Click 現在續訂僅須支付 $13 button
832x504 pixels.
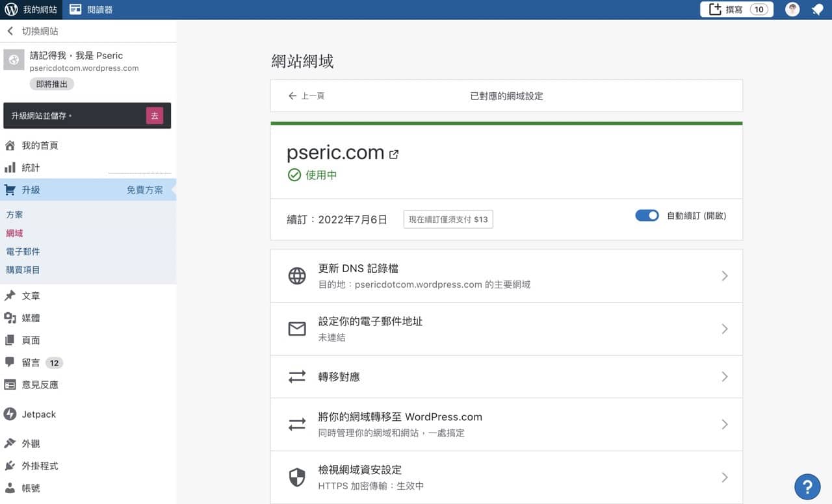click(x=448, y=220)
